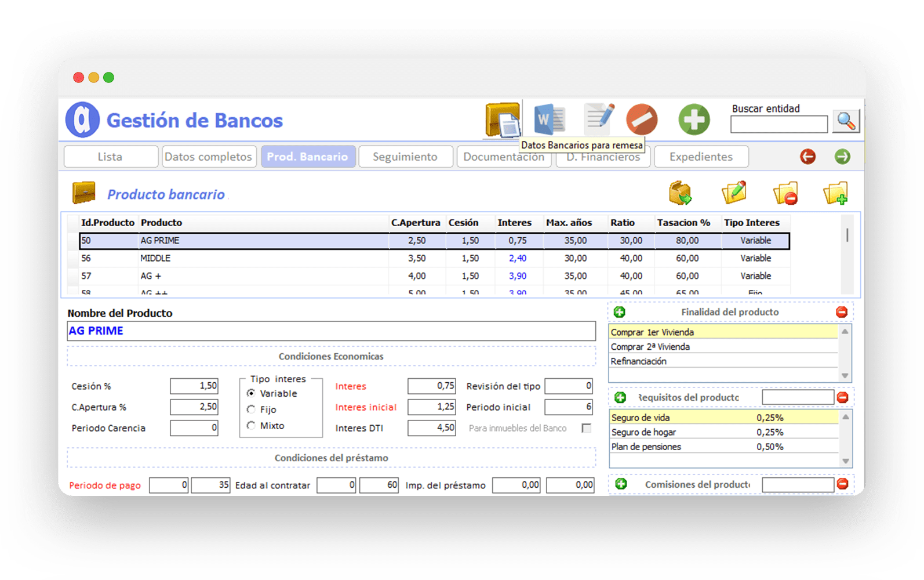Go to previous record red arrow
Screen dimensions: 924x580
(x=807, y=157)
